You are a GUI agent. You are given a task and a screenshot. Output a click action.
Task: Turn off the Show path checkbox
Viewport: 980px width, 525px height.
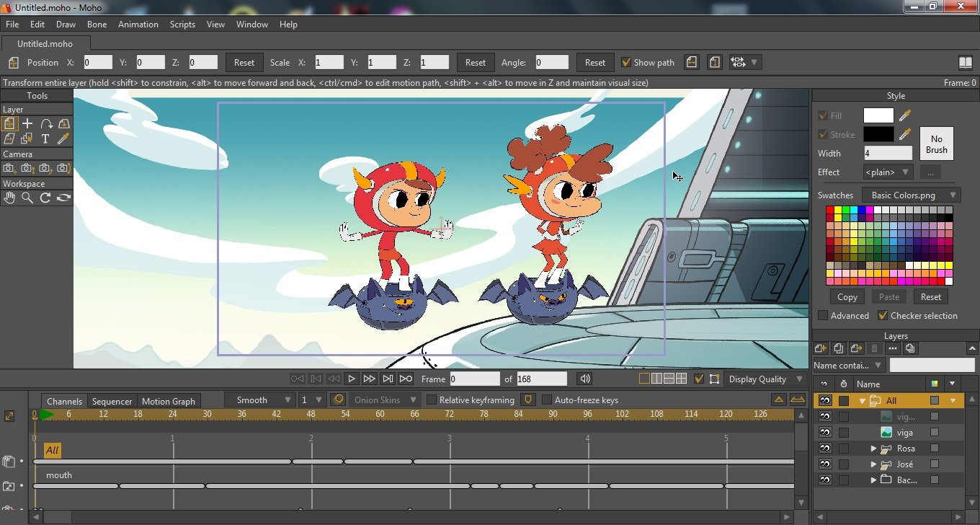626,63
